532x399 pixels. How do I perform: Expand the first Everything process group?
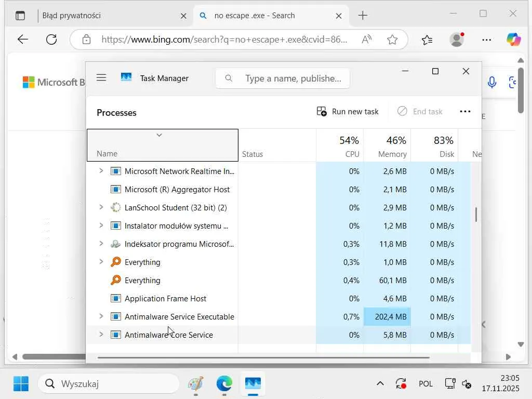(x=101, y=262)
